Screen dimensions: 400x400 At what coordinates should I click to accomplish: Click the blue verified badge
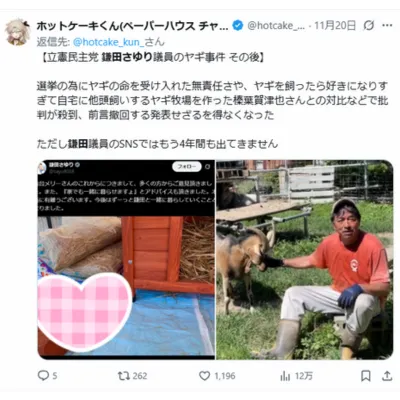point(238,26)
